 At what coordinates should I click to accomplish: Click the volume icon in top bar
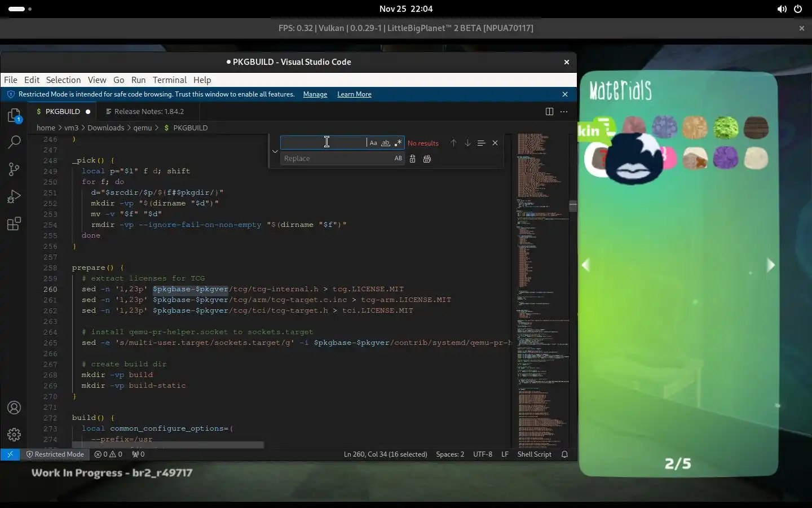[782, 9]
